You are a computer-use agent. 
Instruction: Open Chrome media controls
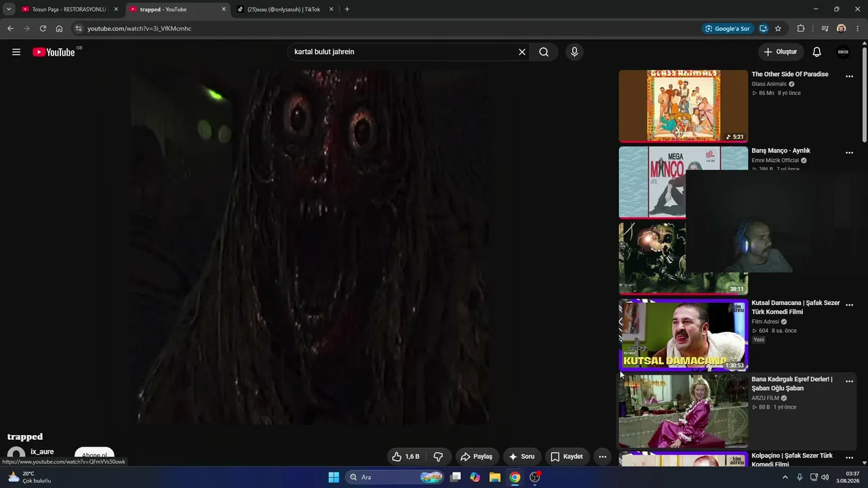click(825, 28)
